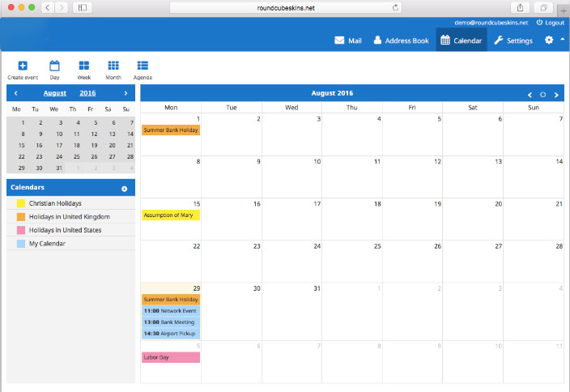This screenshot has height=392, width=570.
Task: Switch to Week view
Action: point(84,66)
